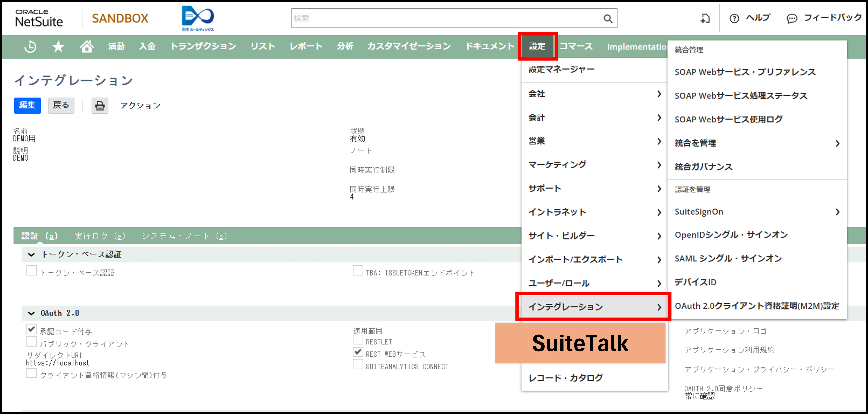Toggle the トークン・ベース認証 checkbox

[31, 271]
